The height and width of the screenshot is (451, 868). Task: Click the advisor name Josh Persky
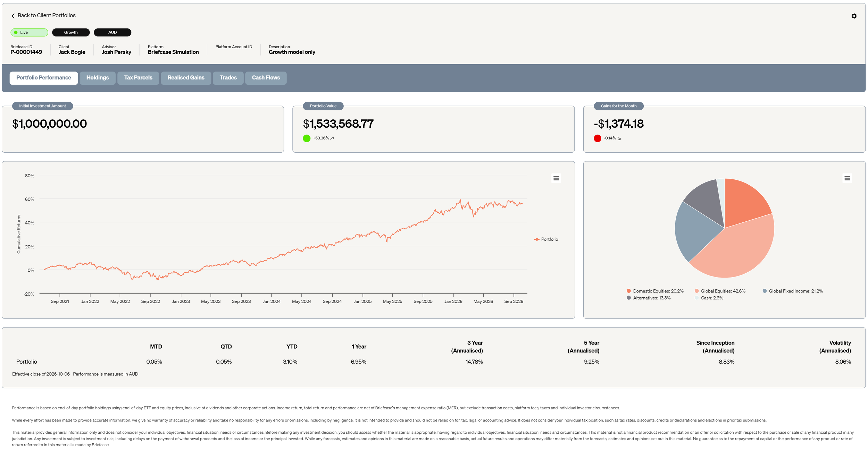click(x=117, y=52)
